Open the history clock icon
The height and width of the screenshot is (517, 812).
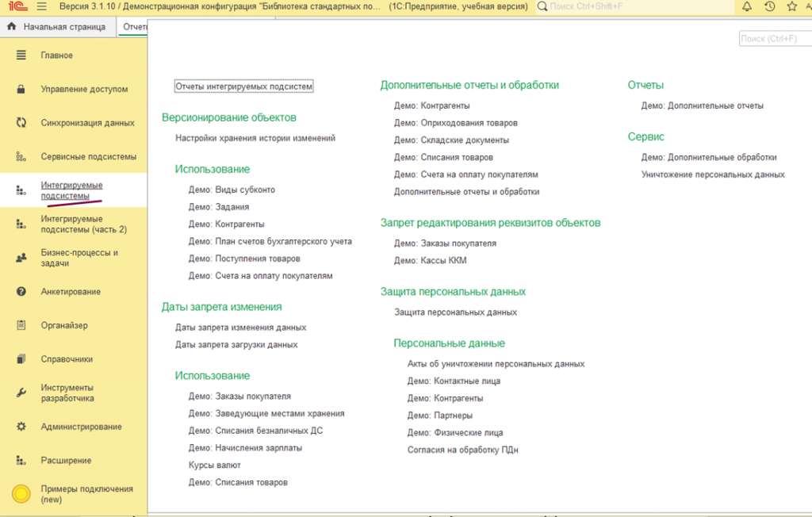pos(769,6)
